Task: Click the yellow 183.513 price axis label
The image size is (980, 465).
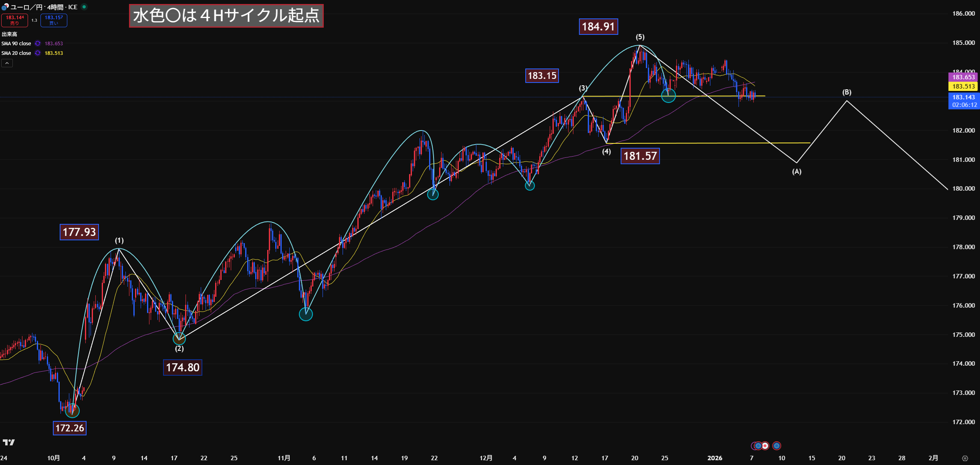Action: pyautogui.click(x=963, y=86)
